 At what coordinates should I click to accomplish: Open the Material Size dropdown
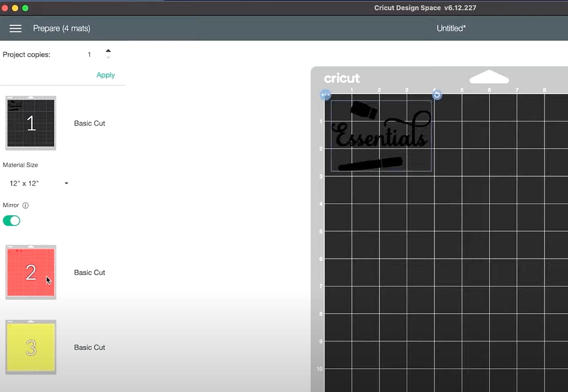click(39, 184)
